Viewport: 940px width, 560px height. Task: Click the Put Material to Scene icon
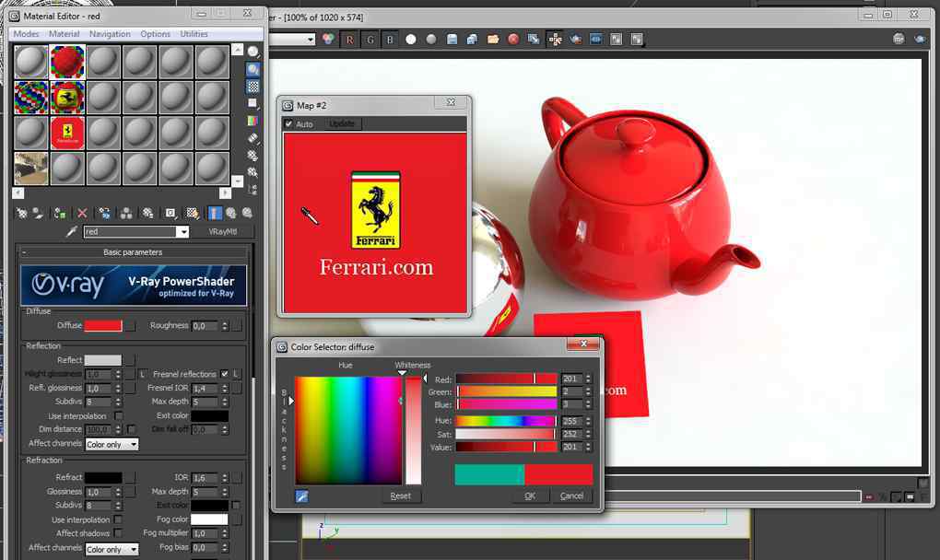[37, 213]
